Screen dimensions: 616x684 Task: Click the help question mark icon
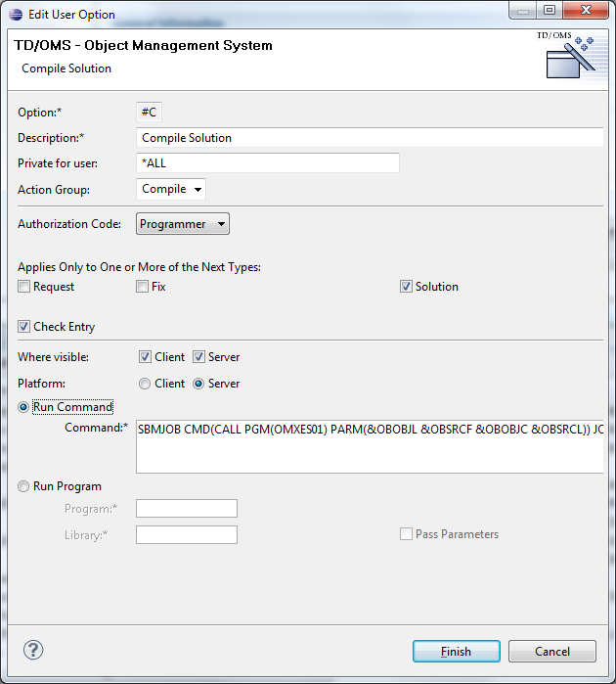[33, 650]
